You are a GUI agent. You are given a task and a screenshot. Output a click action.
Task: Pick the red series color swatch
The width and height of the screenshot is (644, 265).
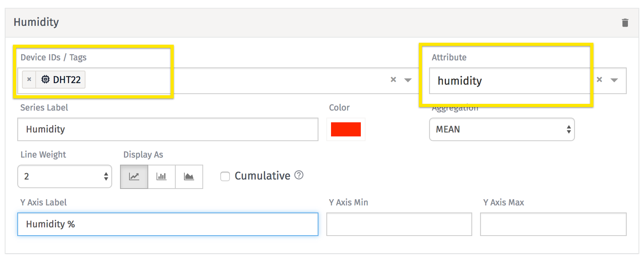click(x=346, y=129)
